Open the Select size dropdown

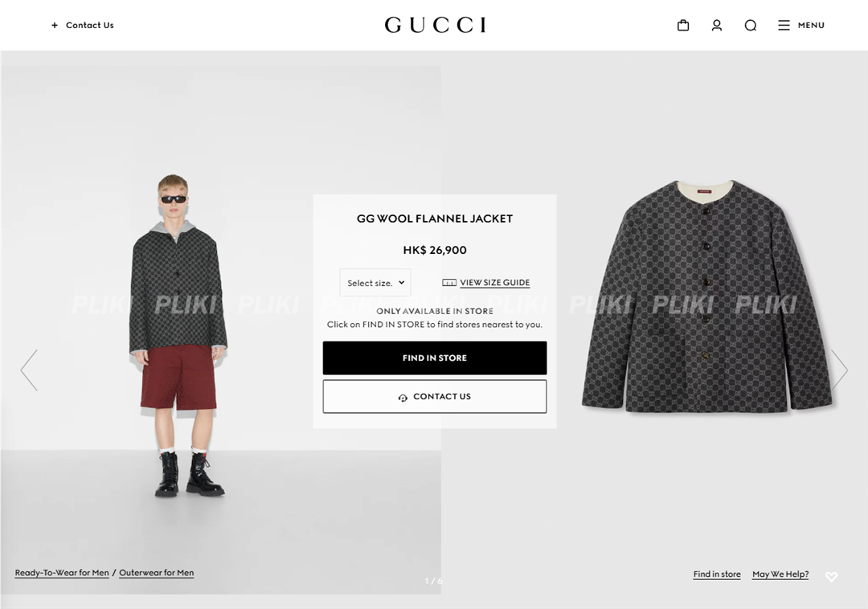point(375,283)
